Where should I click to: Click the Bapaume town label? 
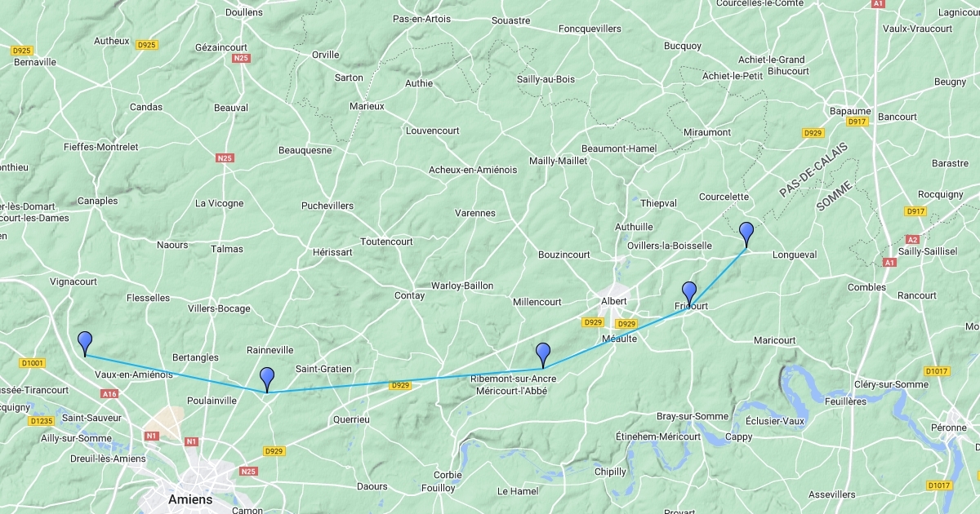(850, 111)
